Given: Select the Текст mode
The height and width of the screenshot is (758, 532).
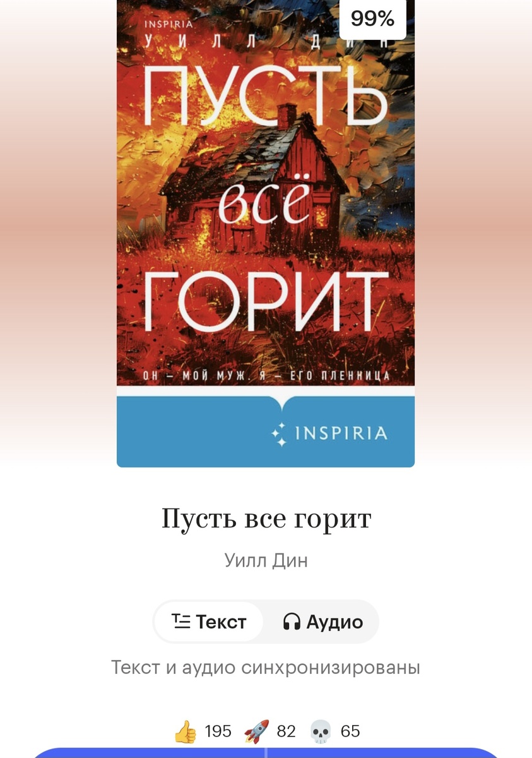Looking at the screenshot, I should 209,622.
